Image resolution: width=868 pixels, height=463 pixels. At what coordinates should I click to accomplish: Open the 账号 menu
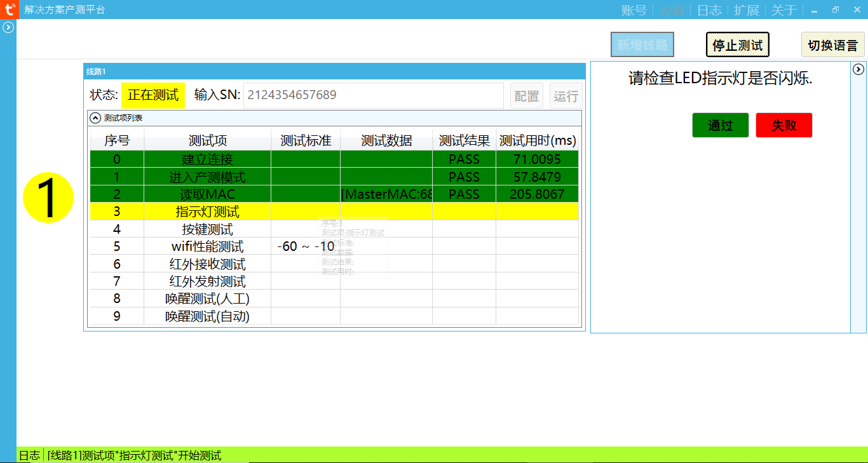[x=634, y=10]
